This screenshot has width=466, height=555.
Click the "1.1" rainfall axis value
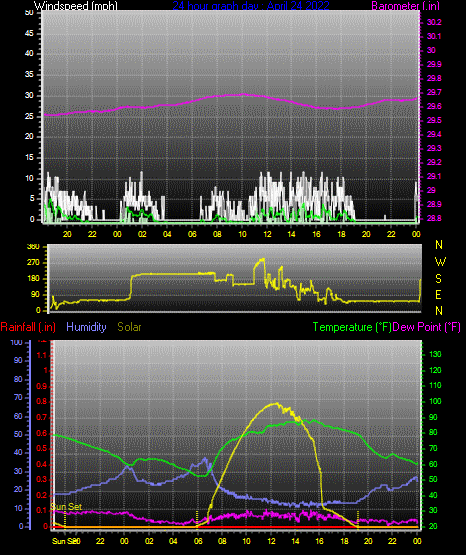point(42,355)
